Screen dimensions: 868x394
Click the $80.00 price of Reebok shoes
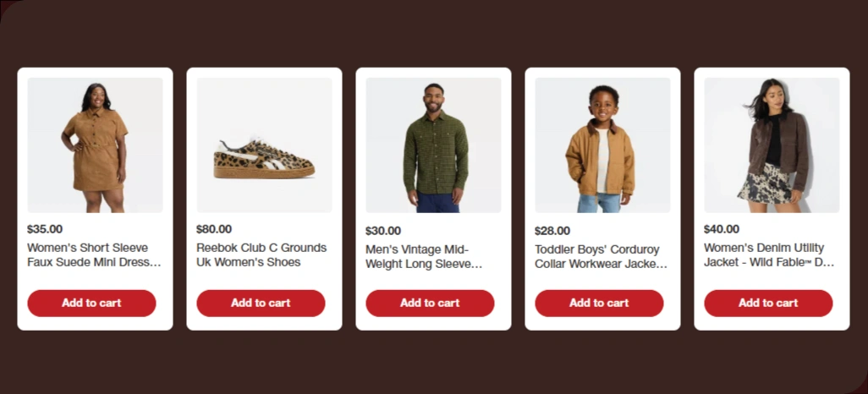tap(214, 229)
